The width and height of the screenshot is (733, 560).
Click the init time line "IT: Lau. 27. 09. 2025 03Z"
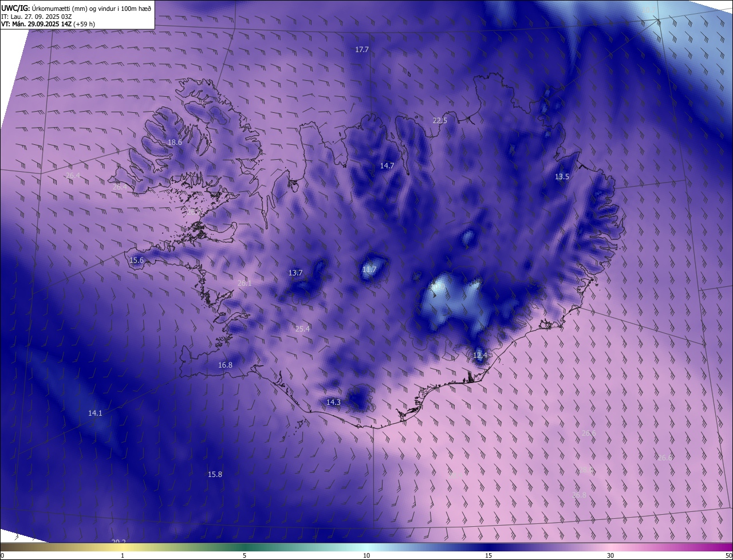coord(37,17)
